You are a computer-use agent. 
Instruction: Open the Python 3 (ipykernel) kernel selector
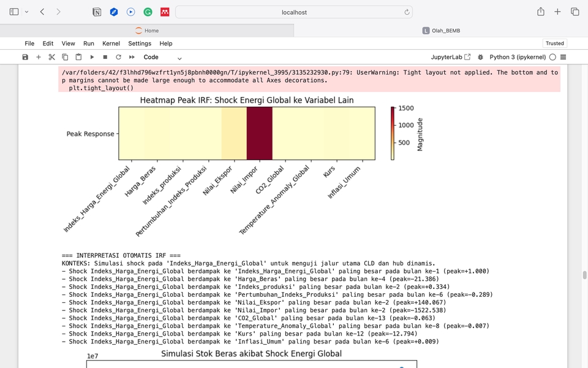pyautogui.click(x=518, y=57)
